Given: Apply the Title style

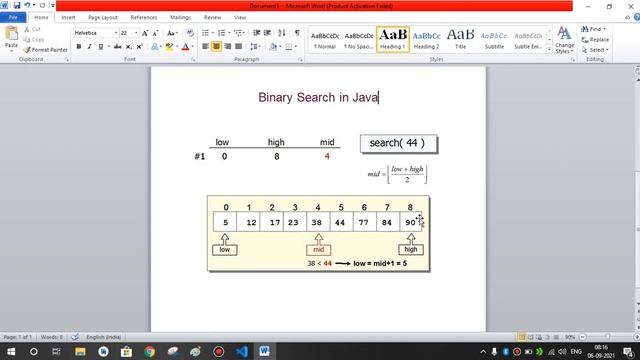Looking at the screenshot, I should [460, 40].
